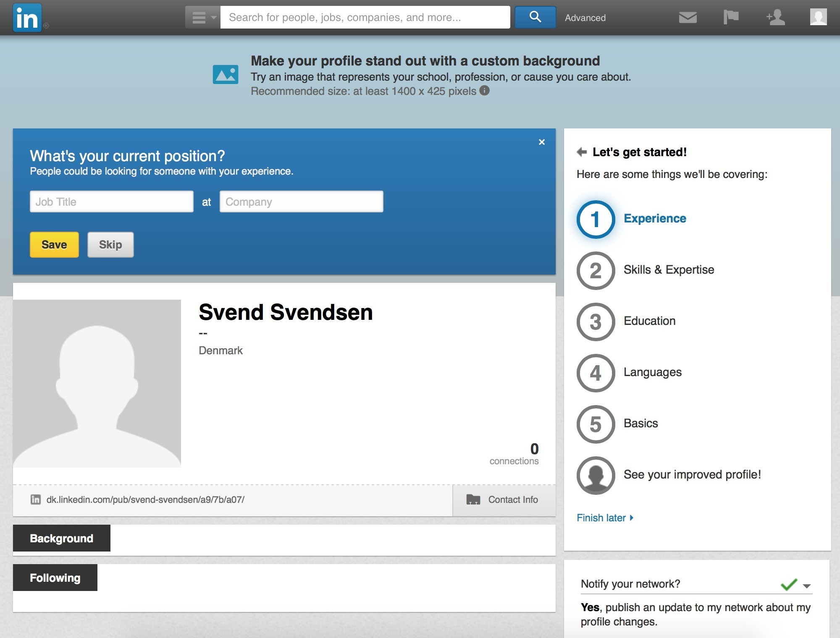Click the search magnifying glass icon
The width and height of the screenshot is (840, 638).
click(x=535, y=17)
